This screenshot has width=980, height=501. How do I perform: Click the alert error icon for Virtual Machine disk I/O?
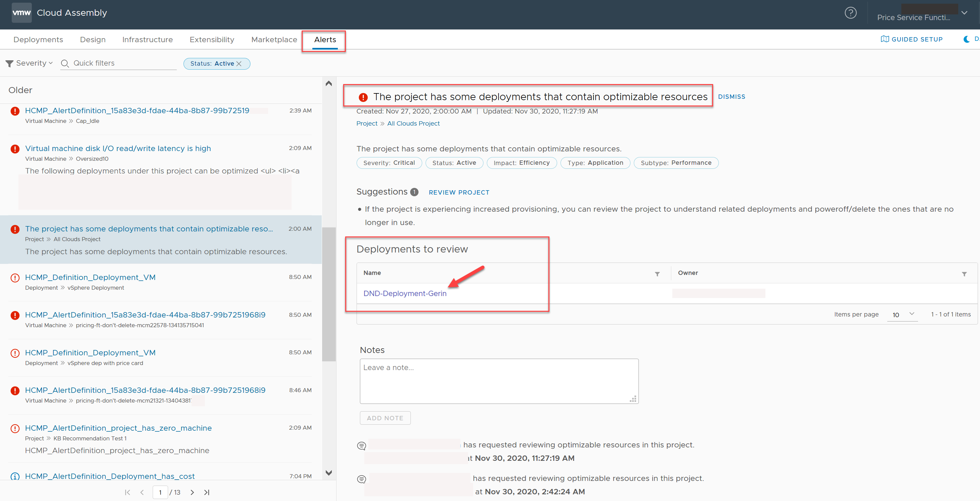[x=14, y=148]
